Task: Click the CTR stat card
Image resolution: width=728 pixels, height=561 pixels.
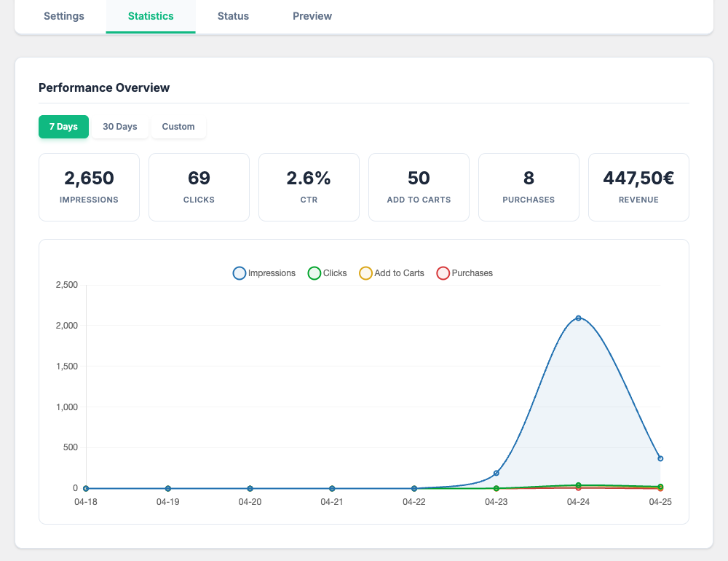Action: [x=309, y=187]
